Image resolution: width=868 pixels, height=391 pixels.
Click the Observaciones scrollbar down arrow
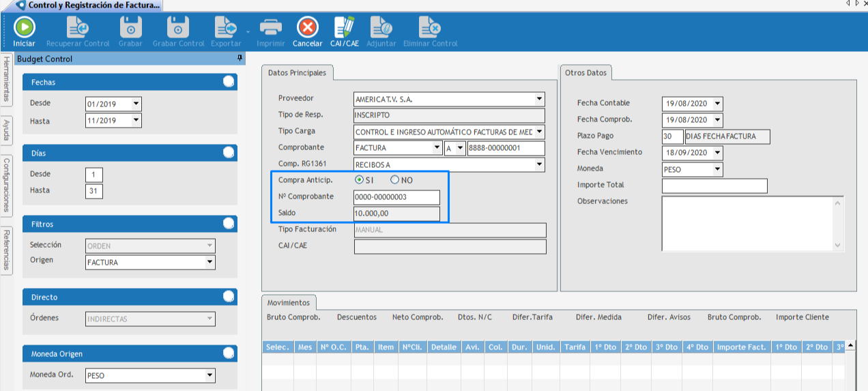point(839,246)
